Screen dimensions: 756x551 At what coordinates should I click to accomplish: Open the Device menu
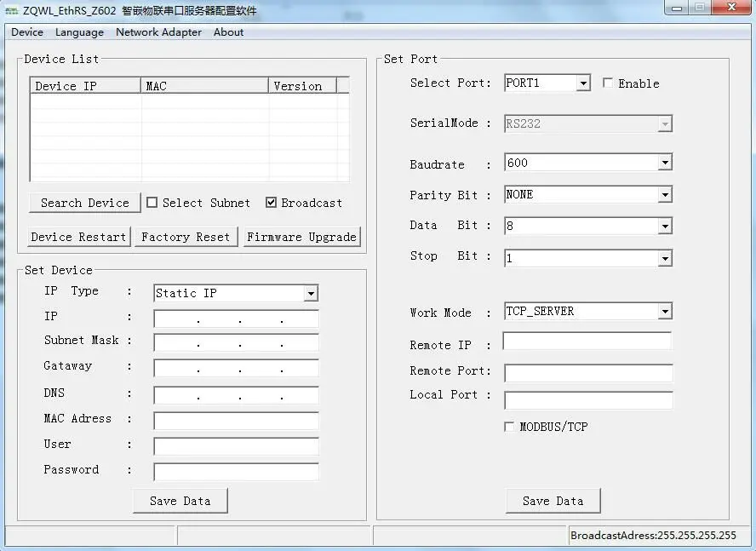26,32
